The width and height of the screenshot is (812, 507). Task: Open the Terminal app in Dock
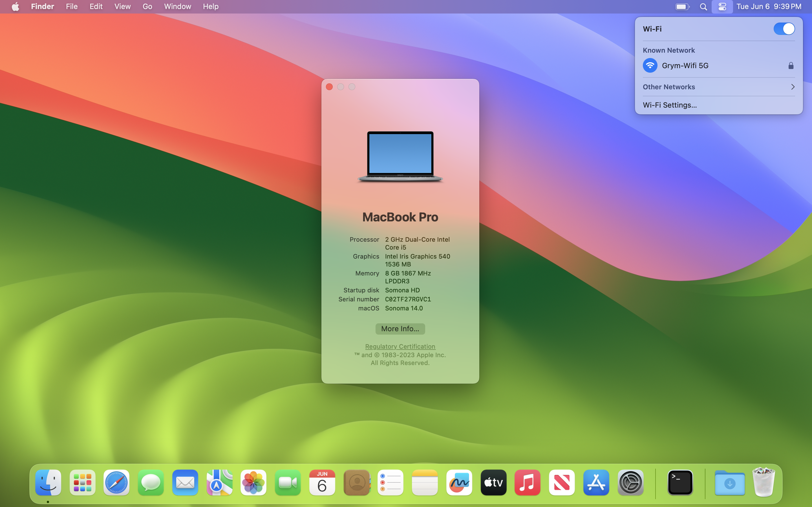680,482
